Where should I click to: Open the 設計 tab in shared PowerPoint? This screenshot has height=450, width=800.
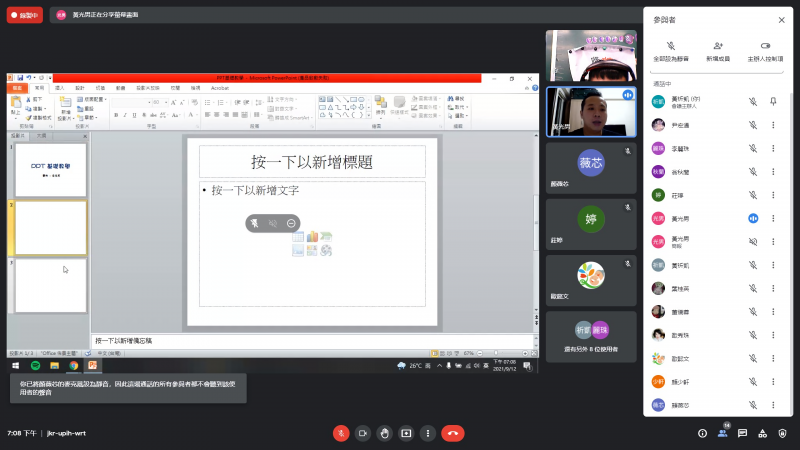coord(80,88)
